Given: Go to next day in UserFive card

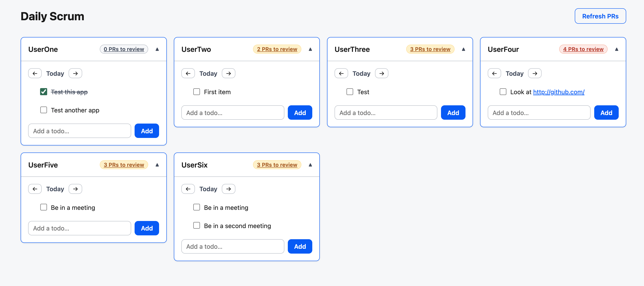Looking at the screenshot, I should 75,189.
